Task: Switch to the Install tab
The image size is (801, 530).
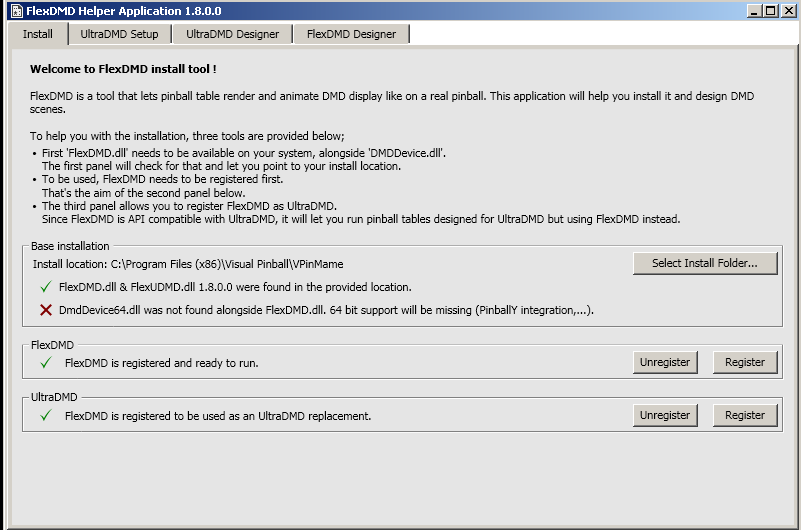Action: [38, 34]
